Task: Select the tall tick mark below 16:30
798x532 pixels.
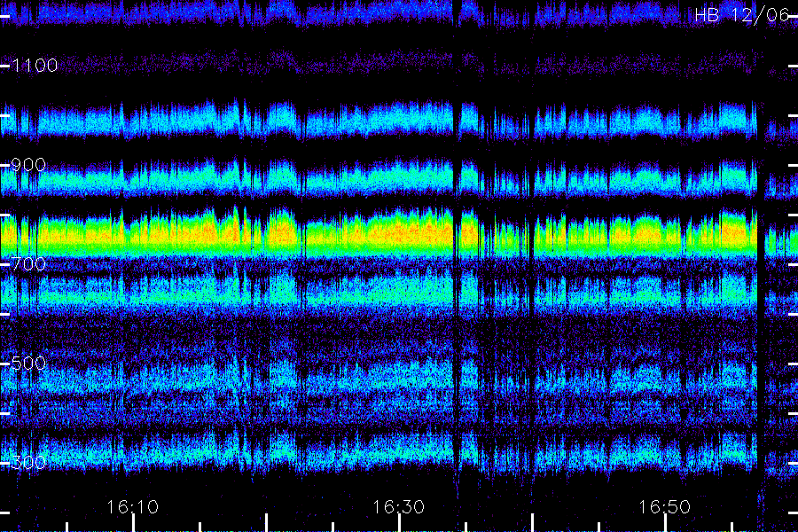Action: point(400,523)
